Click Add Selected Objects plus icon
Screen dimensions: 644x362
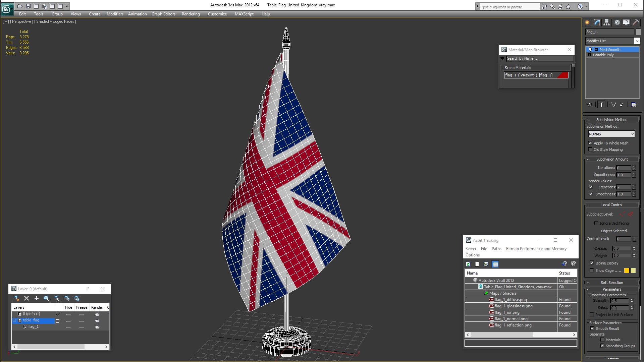click(37, 298)
